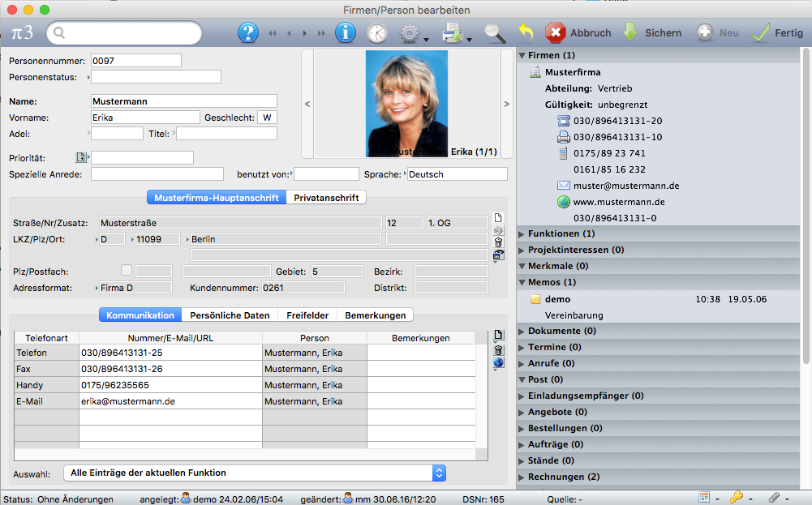Click the stacked layers icon beside the address
Viewport: 812px width, 505px height.
498,230
